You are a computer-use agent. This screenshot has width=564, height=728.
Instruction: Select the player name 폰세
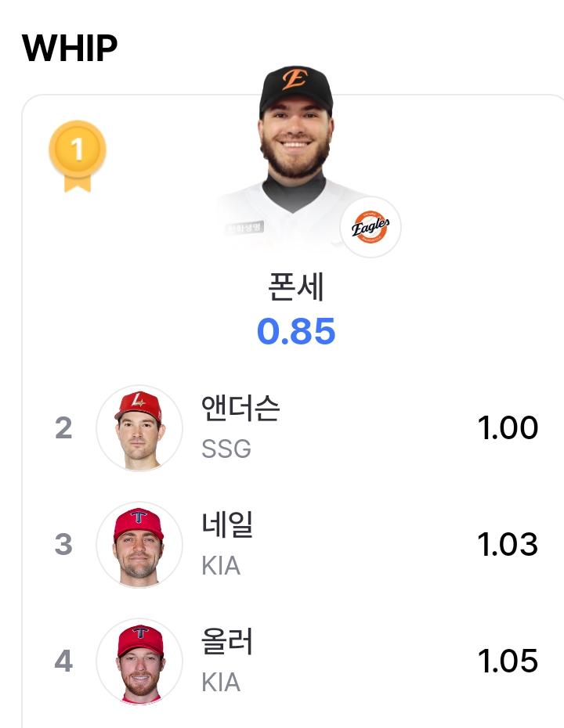point(296,287)
